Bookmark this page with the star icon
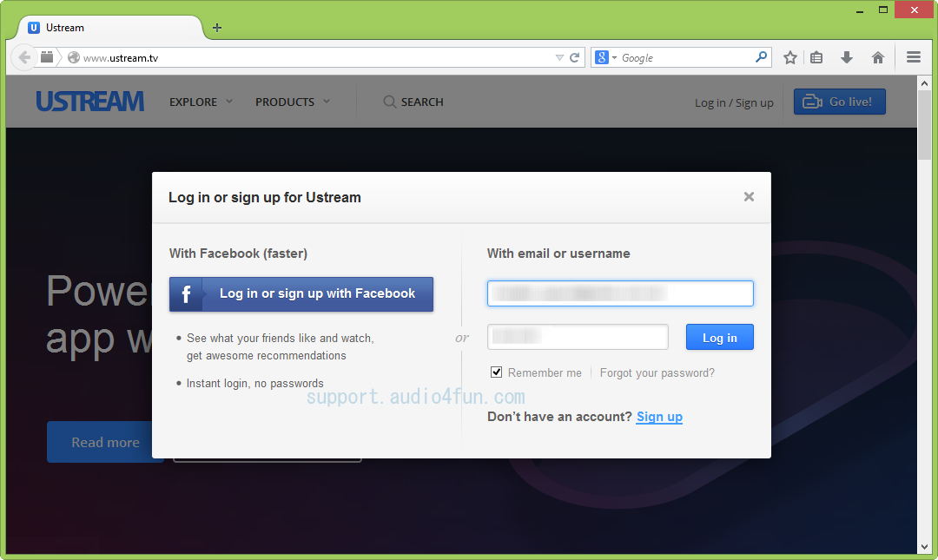 click(790, 57)
